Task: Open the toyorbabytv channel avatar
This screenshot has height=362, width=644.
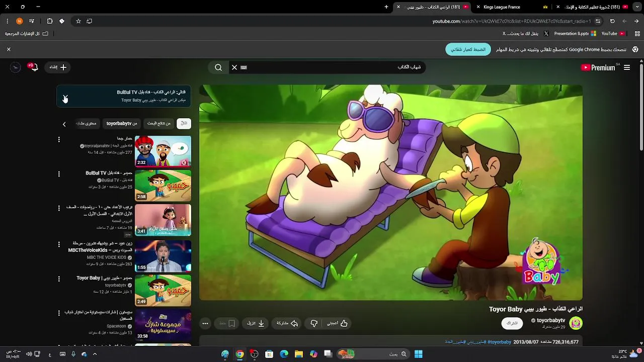Action: (x=576, y=323)
